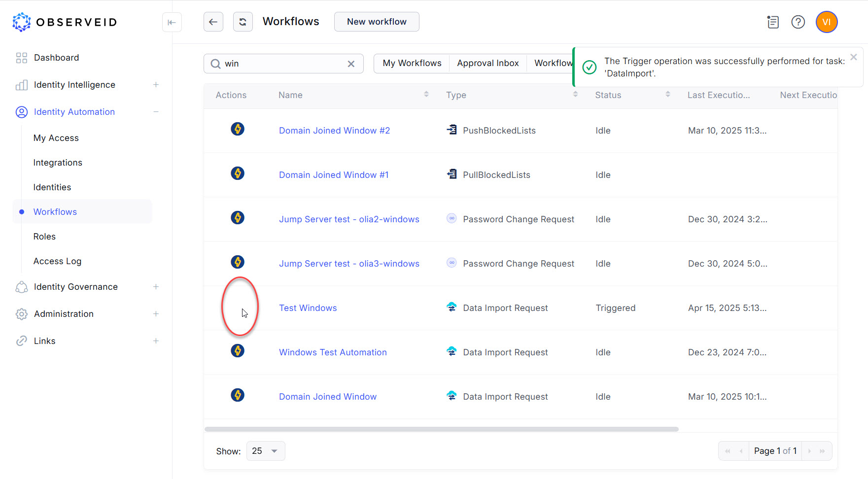Switch to the Approval Inbox tab
868x479 pixels.
(x=488, y=63)
